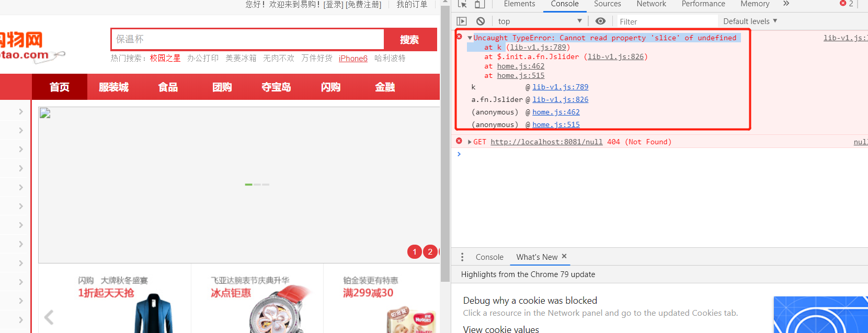Click the red error count badge
The width and height of the screenshot is (868, 333).
tap(847, 4)
